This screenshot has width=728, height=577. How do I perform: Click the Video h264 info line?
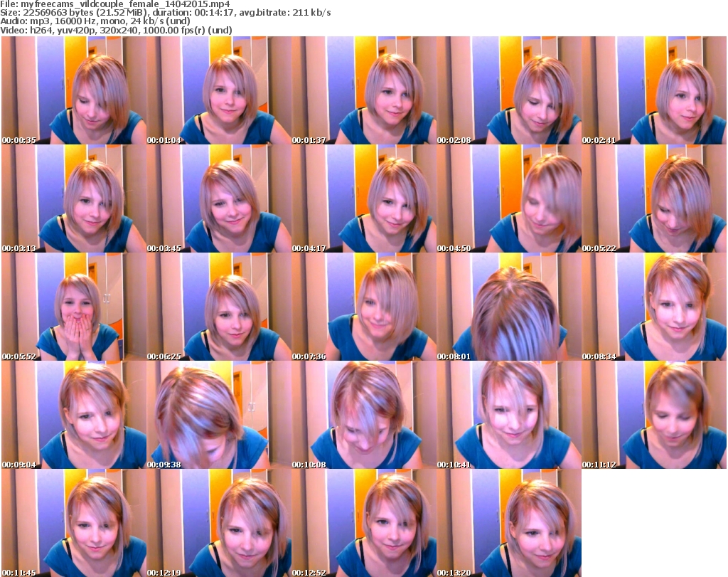tap(116, 30)
